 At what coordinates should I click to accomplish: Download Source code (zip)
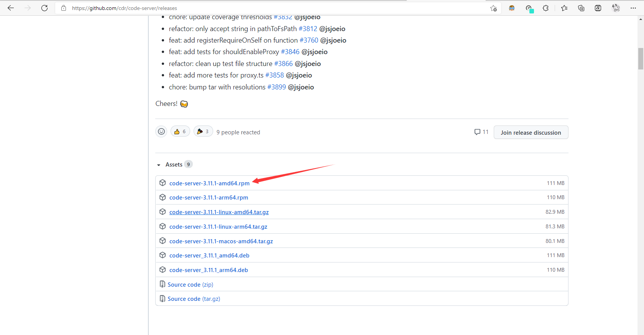190,285
